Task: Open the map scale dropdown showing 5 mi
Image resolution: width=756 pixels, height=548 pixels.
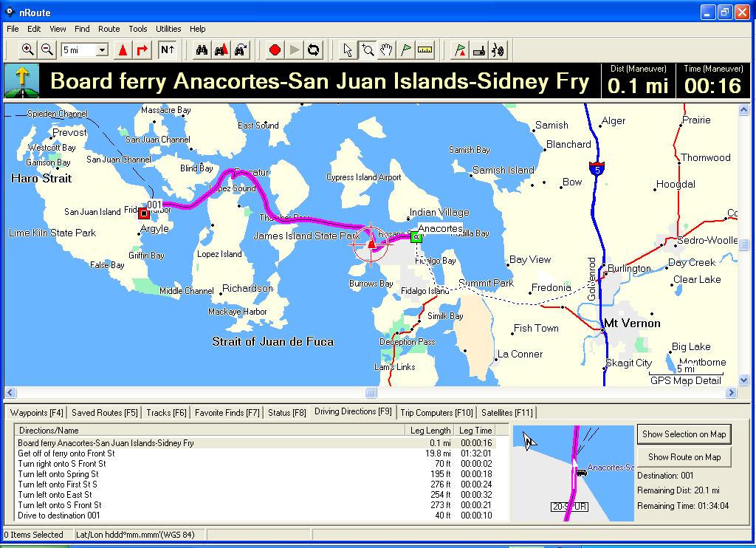Action: (102, 50)
